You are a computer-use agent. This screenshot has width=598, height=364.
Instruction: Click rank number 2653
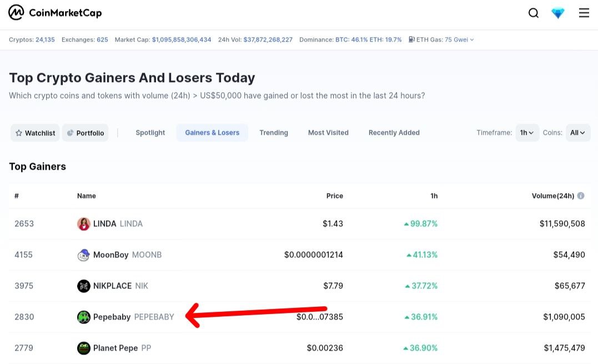coord(24,224)
